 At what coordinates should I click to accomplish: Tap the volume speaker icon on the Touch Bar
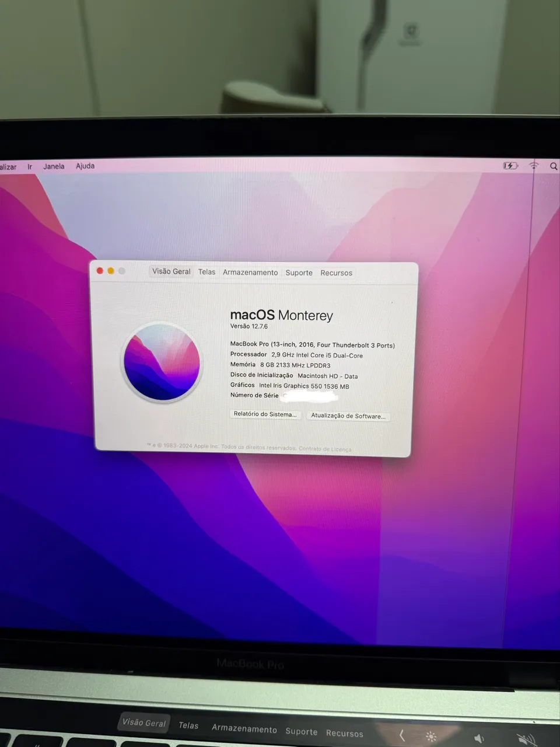478,736
